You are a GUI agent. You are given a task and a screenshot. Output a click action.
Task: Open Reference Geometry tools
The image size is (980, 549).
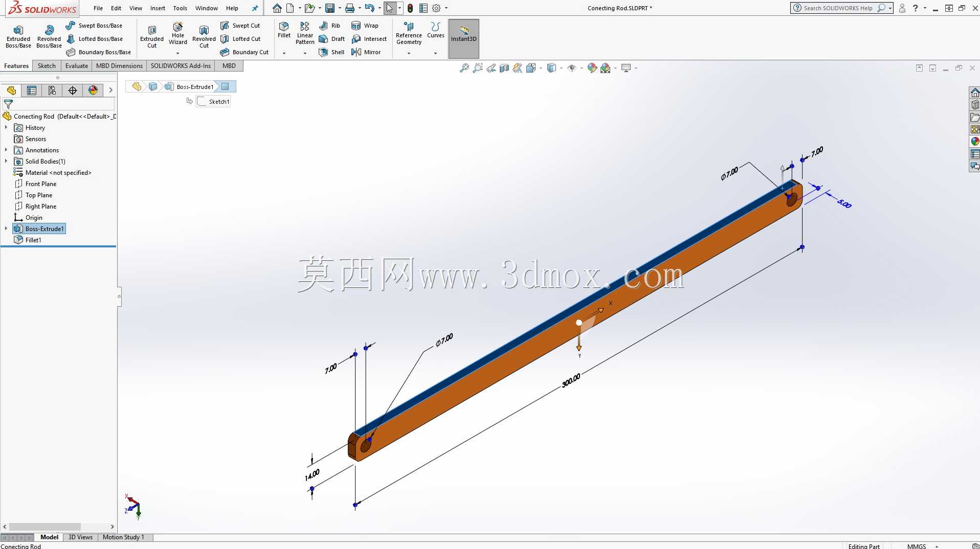click(x=409, y=33)
